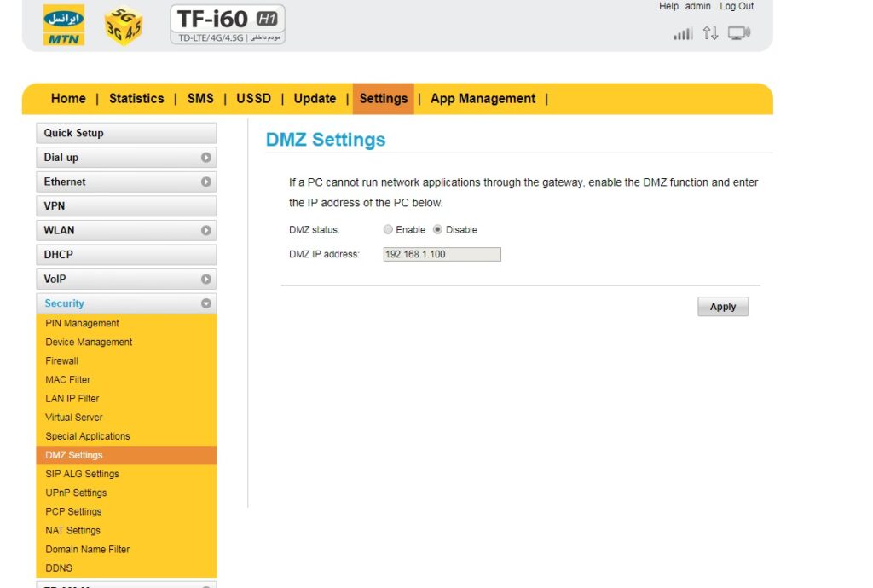873x588 pixels.
Task: Check the signal strength bars icon
Action: tap(683, 34)
